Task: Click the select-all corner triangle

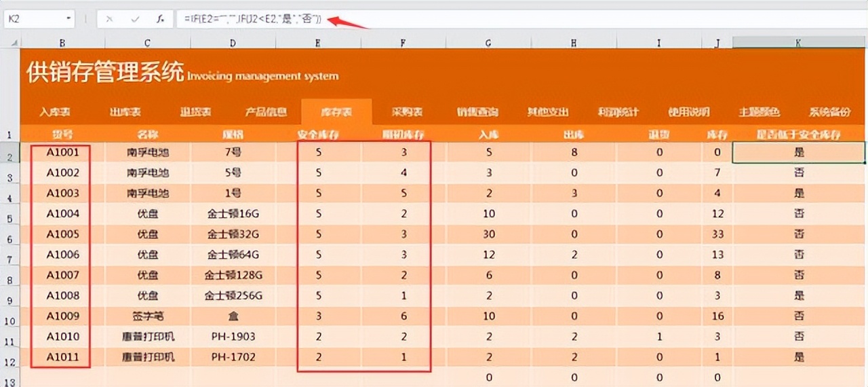Action: coord(15,43)
